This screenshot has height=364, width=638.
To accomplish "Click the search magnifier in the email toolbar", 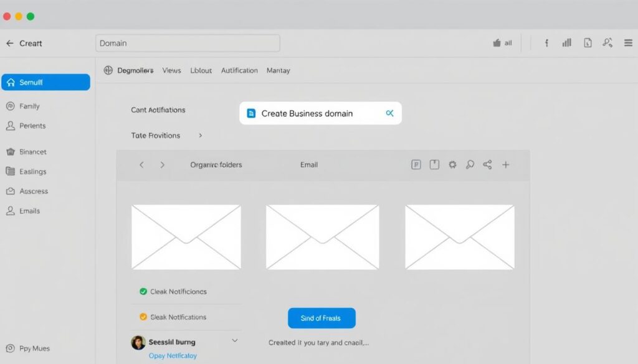I will click(x=470, y=164).
